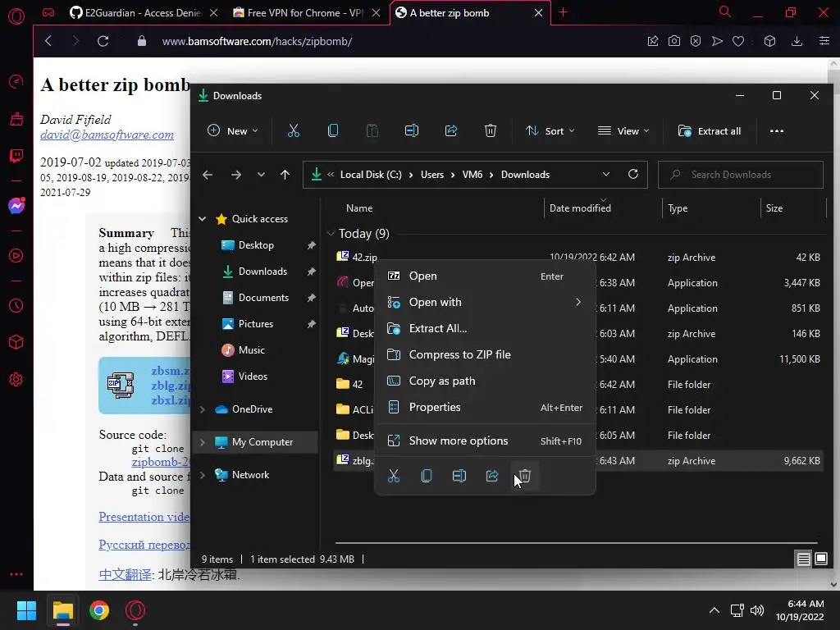Switch to E2Guardian Access Denied tab
840x630 pixels.
click(x=144, y=12)
